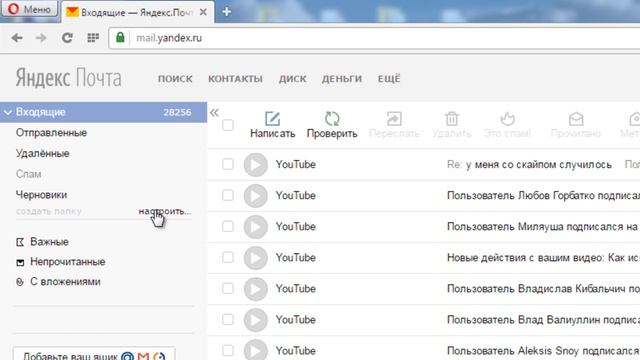Viewport: 640px width, 360px height.
Task: Click the Mail.ru @ icon in add-mailbox button
Action: 128,356
